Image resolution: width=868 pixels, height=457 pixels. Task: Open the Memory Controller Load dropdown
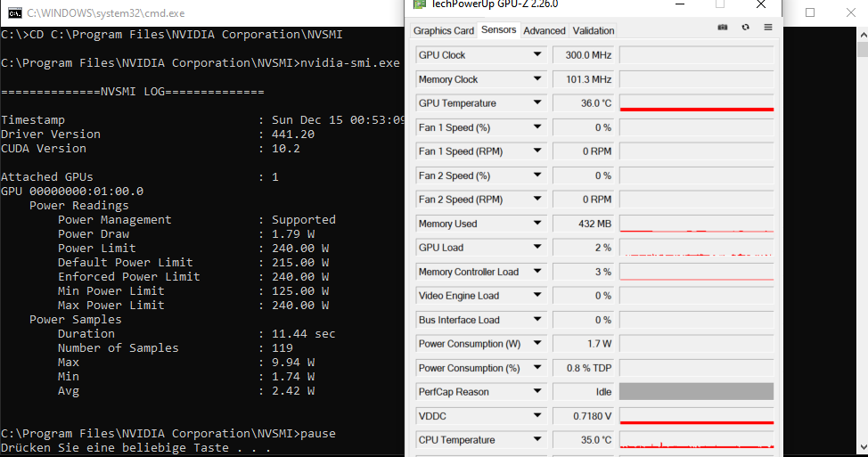[537, 272]
